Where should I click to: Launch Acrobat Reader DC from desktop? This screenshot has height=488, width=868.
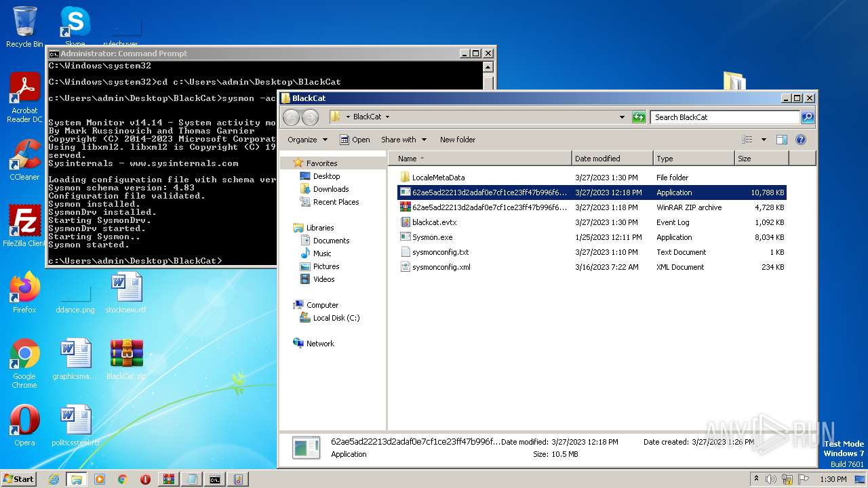tap(24, 98)
